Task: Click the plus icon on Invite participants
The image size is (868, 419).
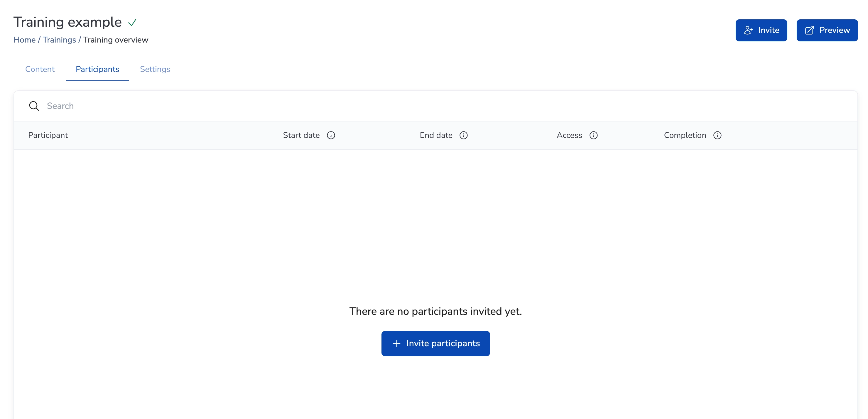Action: coord(397,343)
